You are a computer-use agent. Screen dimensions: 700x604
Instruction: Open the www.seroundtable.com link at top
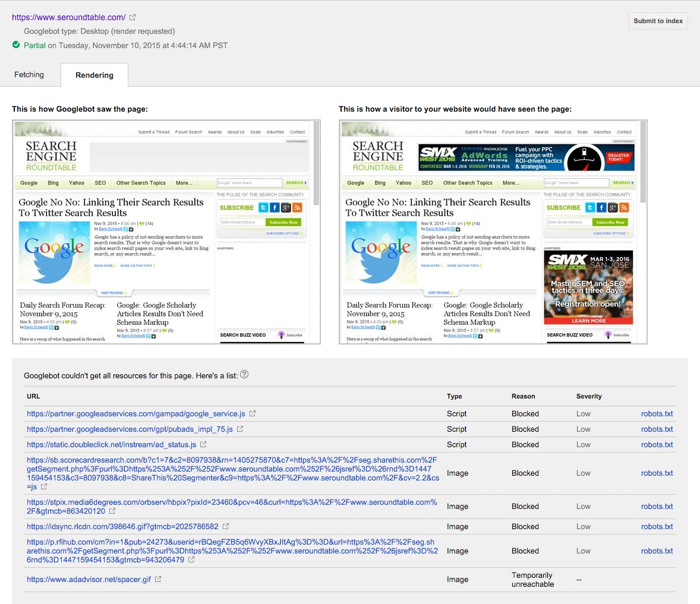[68, 18]
